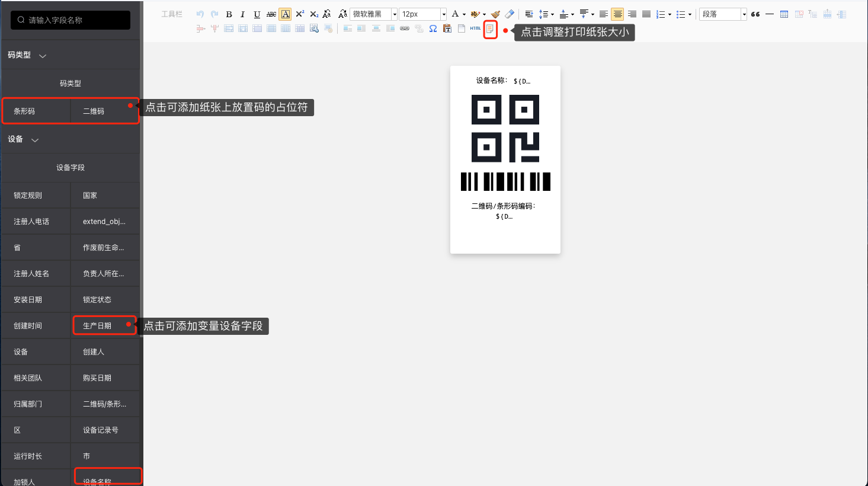
Task: Select the QR code on the label
Action: (505, 129)
